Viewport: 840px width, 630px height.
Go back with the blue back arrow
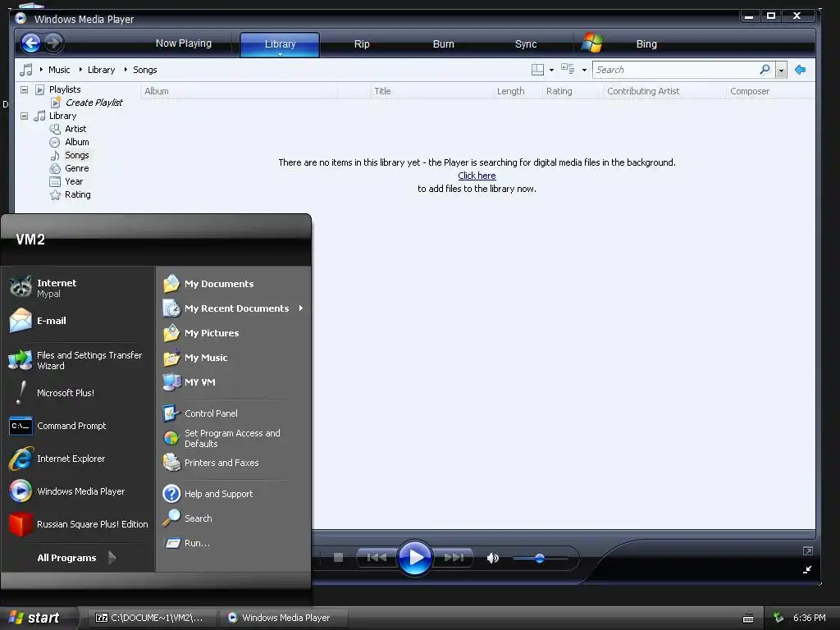(x=30, y=43)
